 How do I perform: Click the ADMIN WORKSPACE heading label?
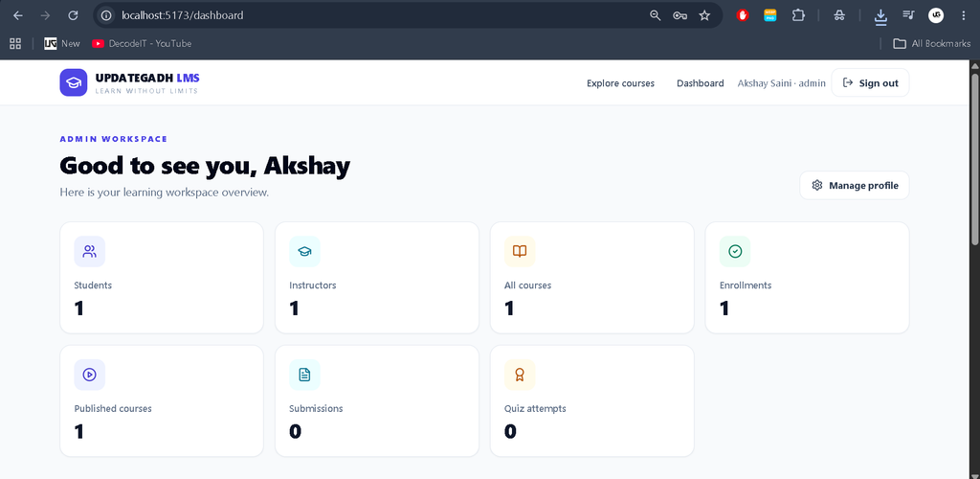tap(114, 139)
